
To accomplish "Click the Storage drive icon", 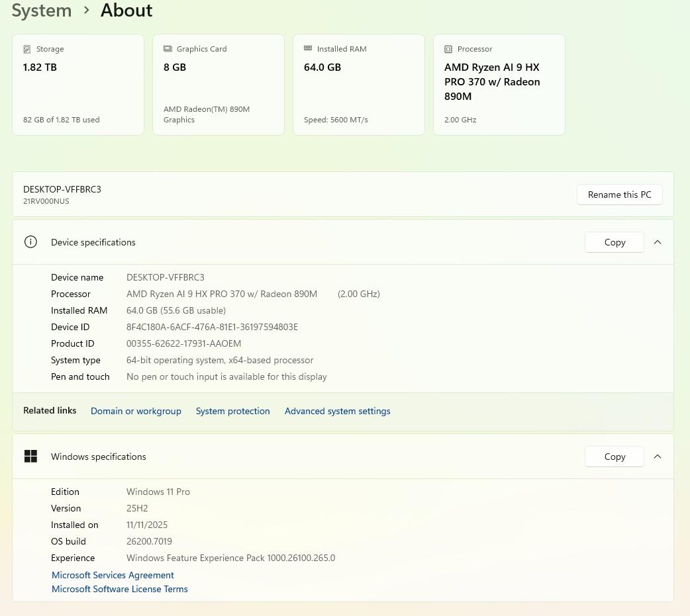I will tap(27, 49).
